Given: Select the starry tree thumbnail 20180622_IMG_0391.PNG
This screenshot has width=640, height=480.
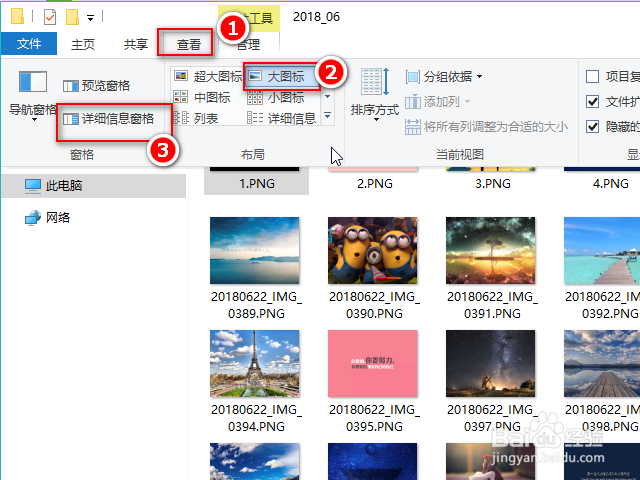Looking at the screenshot, I should point(491,250).
